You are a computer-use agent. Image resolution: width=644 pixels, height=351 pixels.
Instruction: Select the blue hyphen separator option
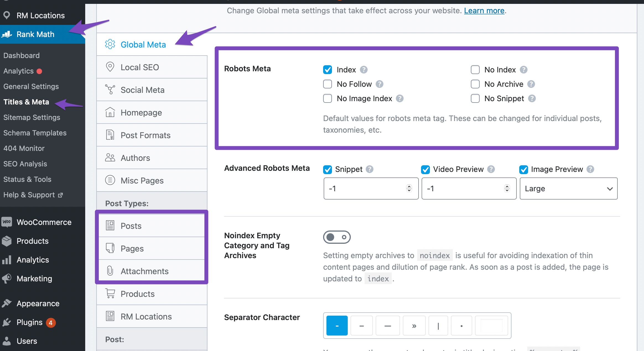(337, 326)
